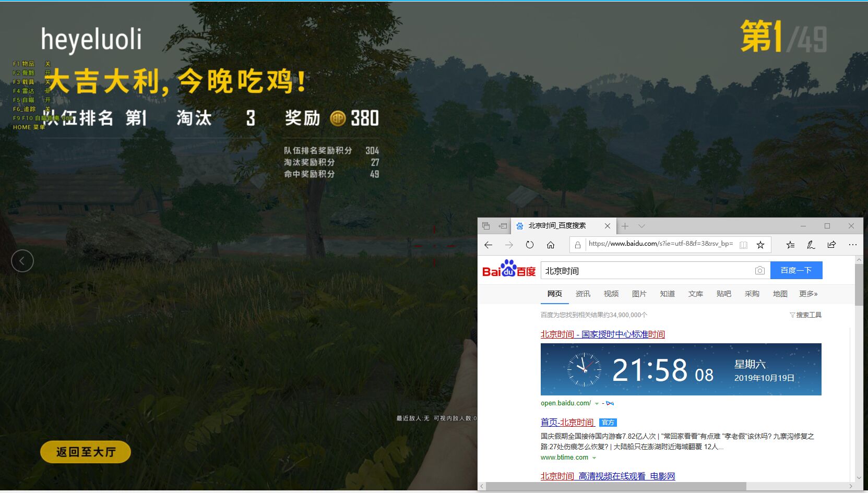Switch to the 资讯 tab
868x493 pixels.
pyautogui.click(x=582, y=294)
